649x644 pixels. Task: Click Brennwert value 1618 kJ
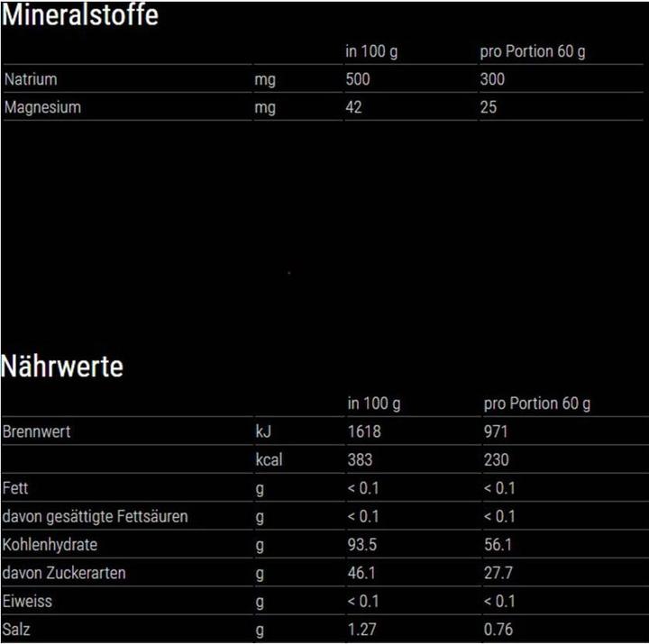click(364, 431)
